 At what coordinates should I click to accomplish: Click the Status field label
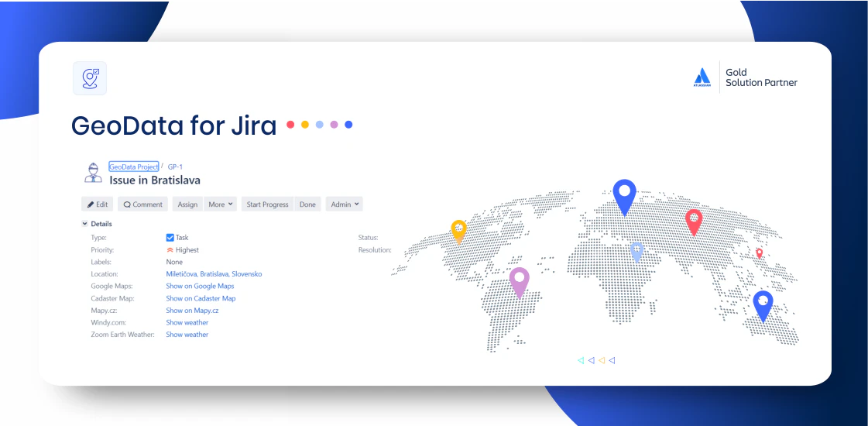coord(368,238)
